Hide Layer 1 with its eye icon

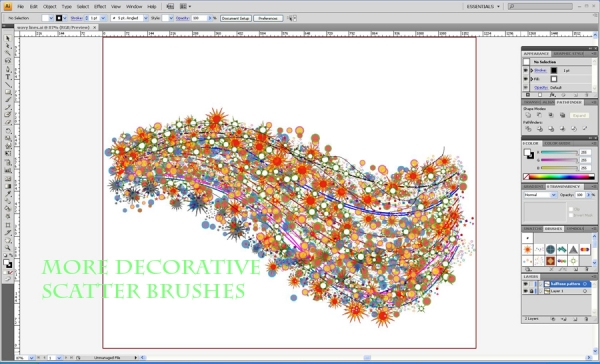[x=526, y=291]
